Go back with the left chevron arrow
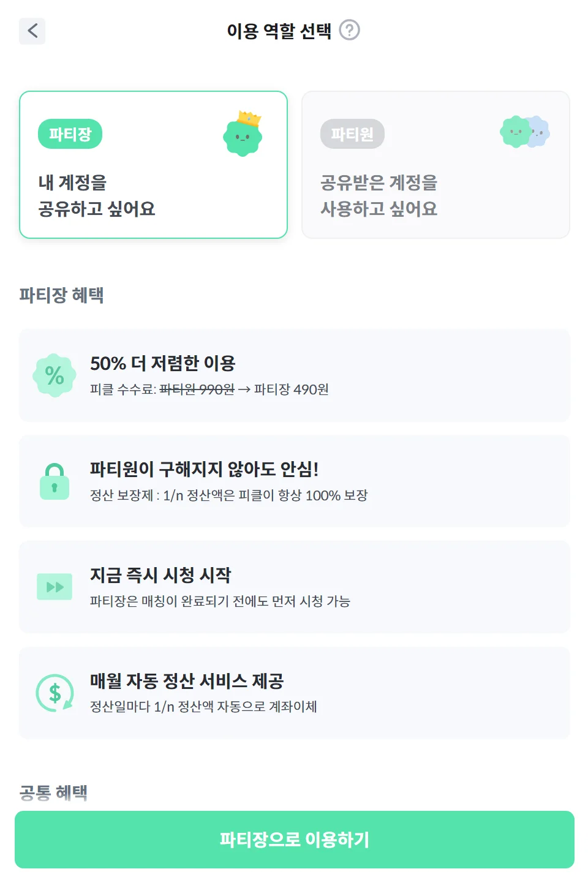The width and height of the screenshot is (588, 888). [32, 31]
